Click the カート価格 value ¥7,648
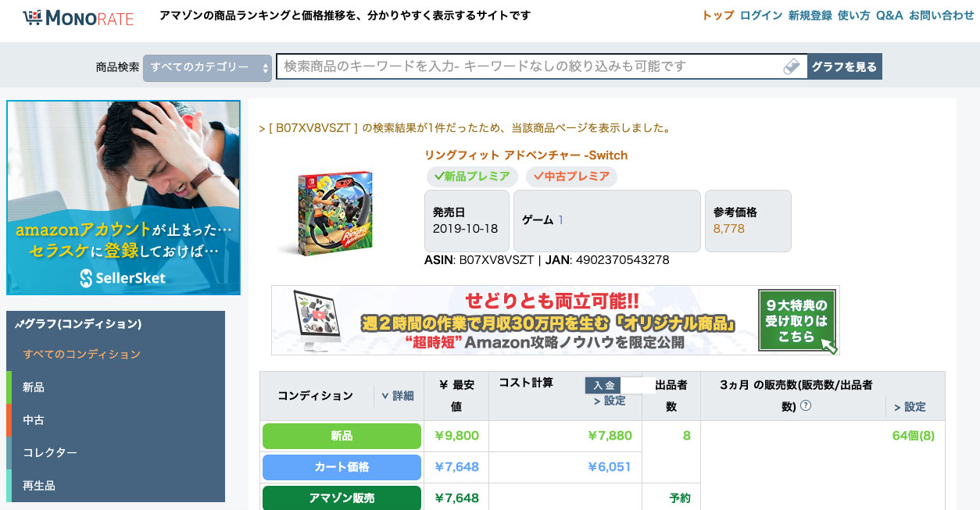This screenshot has height=510, width=980. point(456,467)
